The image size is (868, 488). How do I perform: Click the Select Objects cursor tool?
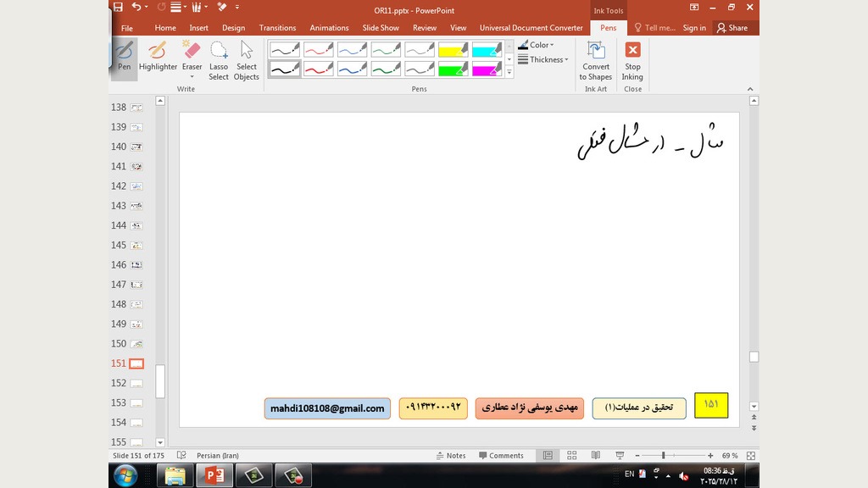(247, 60)
